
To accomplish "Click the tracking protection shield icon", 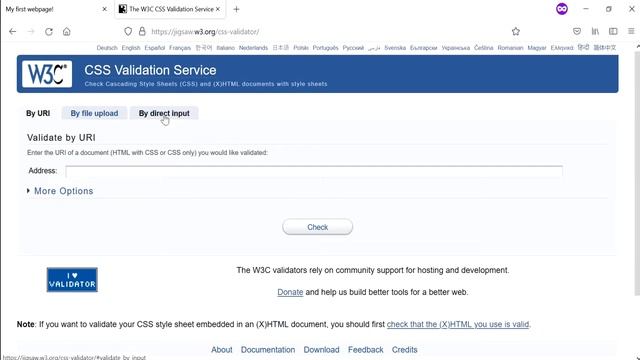I will (x=128, y=31).
